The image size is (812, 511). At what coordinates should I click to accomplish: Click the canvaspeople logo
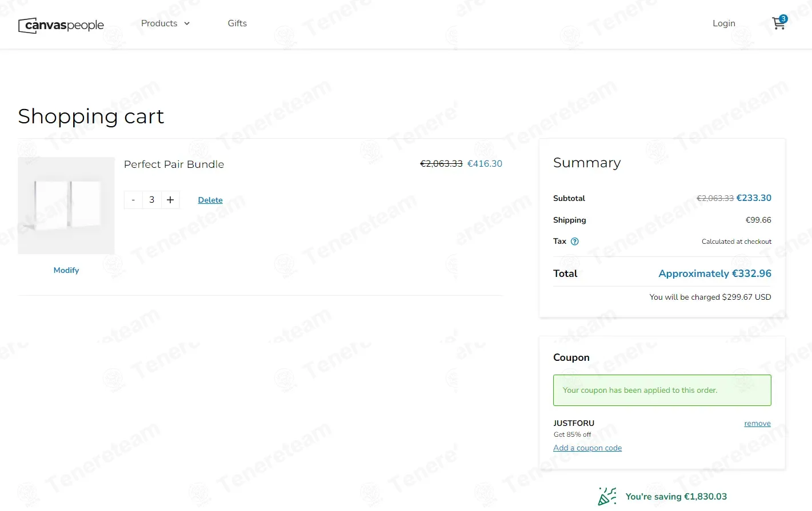point(61,25)
